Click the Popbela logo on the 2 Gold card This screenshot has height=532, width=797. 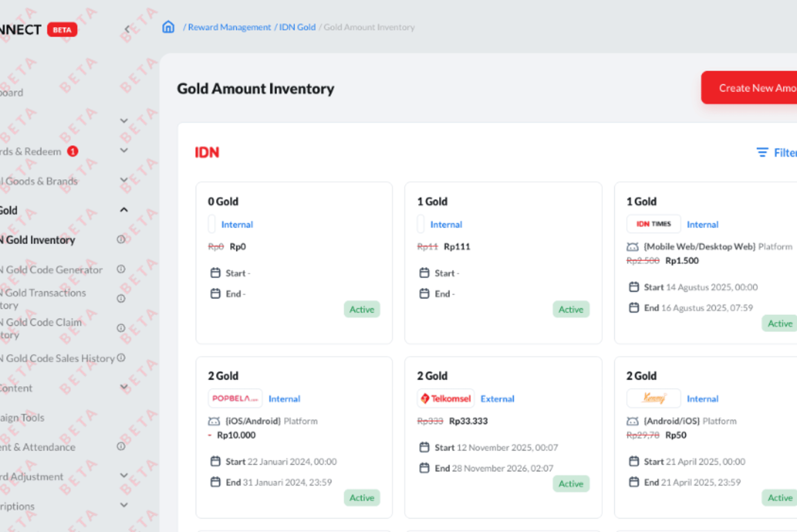click(x=235, y=398)
